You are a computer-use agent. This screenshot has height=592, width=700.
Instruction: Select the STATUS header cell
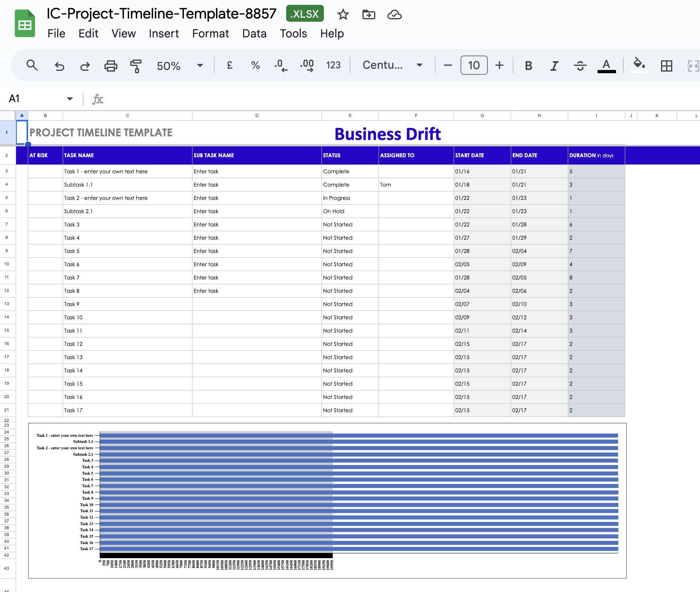click(350, 155)
